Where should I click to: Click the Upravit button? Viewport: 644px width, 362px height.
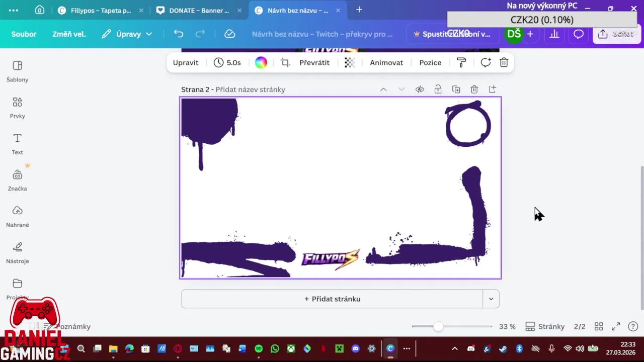pyautogui.click(x=186, y=62)
